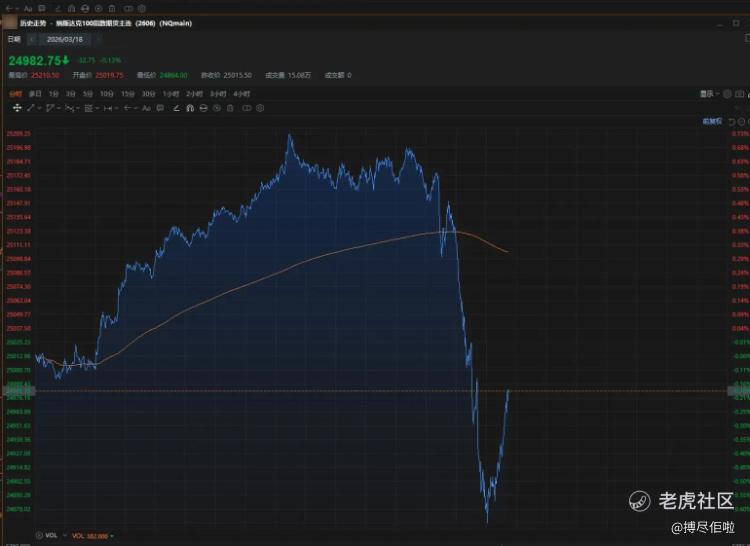This screenshot has width=750, height=546.
Task: Toggle drawings visibility eye icon in drawing toolbar
Action: coord(217,108)
